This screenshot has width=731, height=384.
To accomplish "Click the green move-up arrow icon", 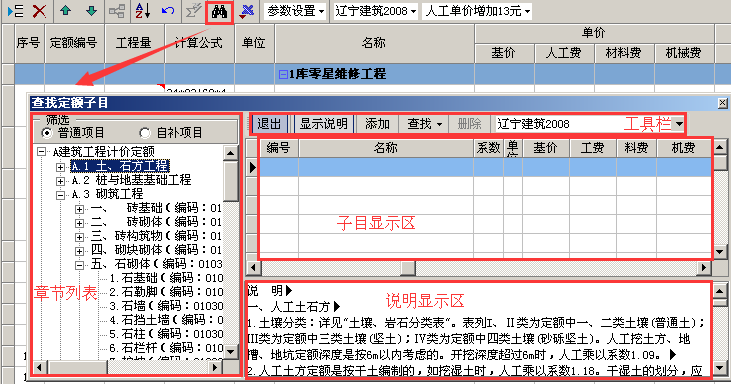I will [65, 11].
